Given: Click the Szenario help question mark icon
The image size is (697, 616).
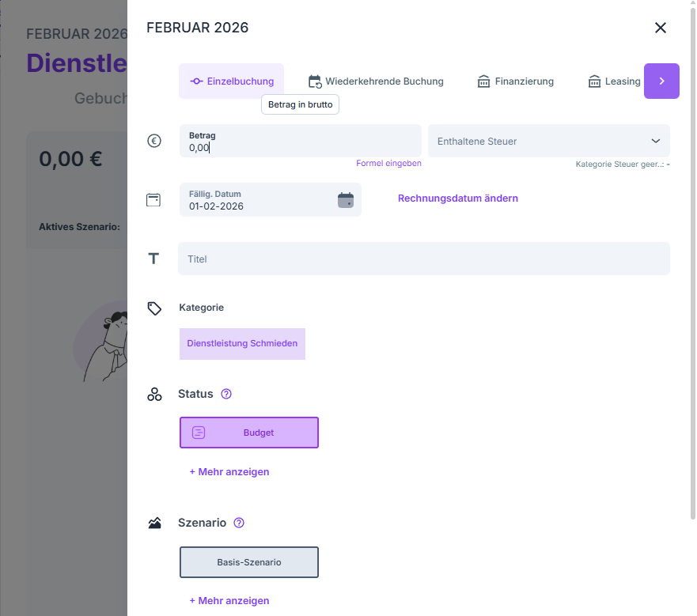Looking at the screenshot, I should [x=239, y=523].
